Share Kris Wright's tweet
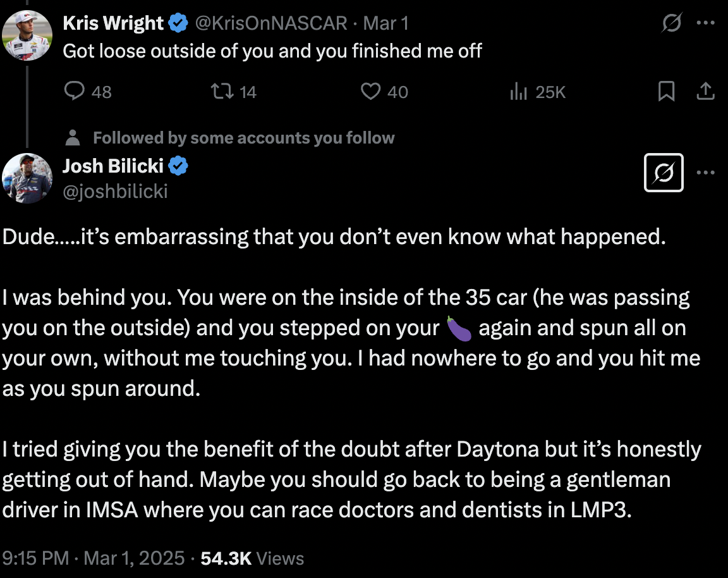The height and width of the screenshot is (578, 728). coord(705,91)
